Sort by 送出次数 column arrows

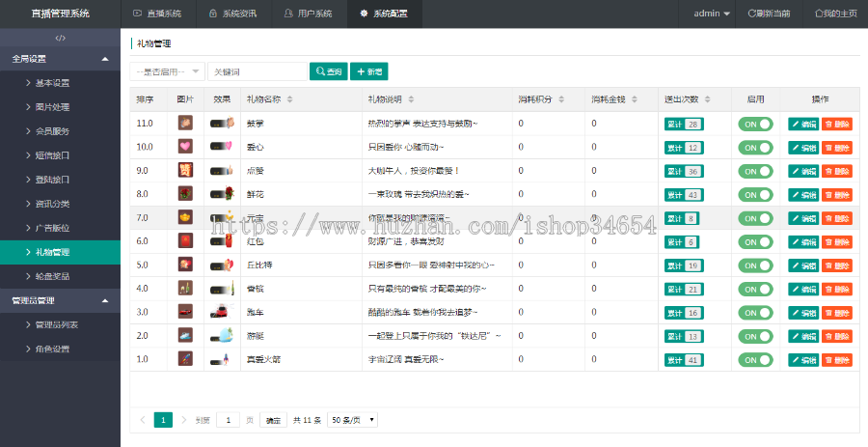click(x=708, y=99)
